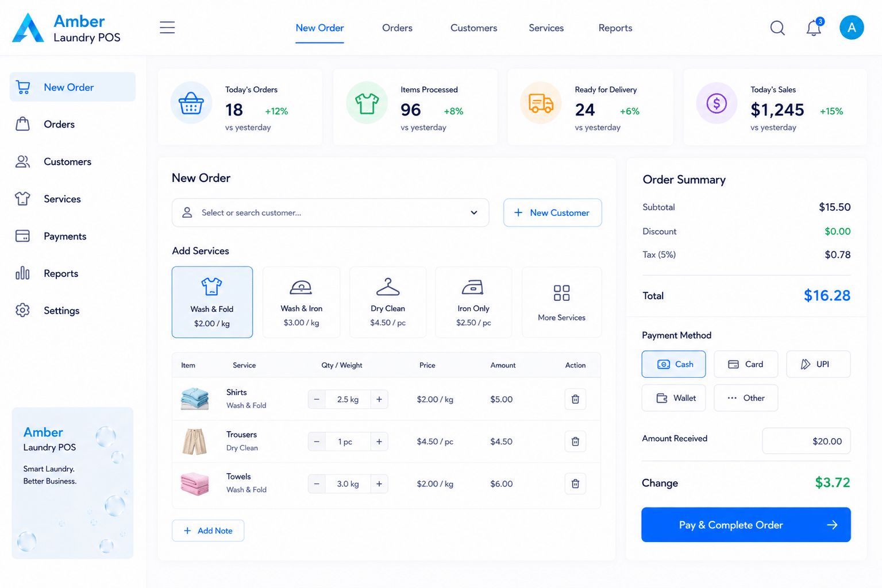This screenshot has width=882, height=588.
Task: Open the Reports top tab
Action: 615,28
